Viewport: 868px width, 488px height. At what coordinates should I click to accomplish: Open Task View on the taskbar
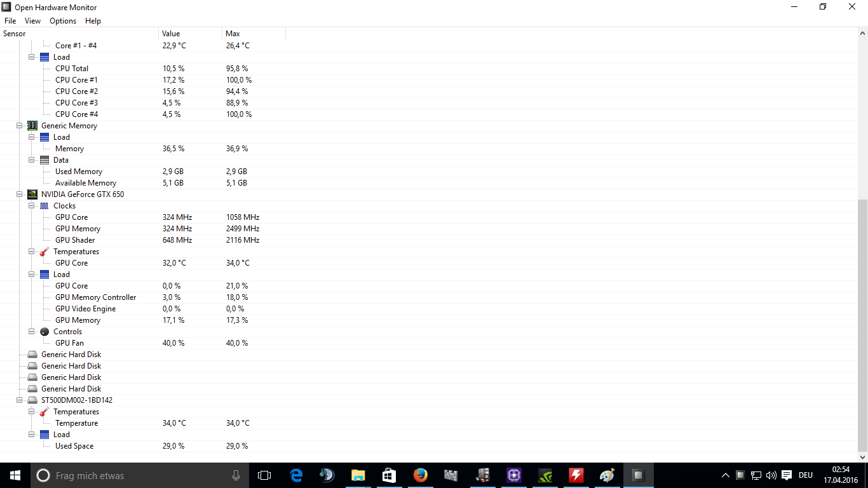pos(264,475)
